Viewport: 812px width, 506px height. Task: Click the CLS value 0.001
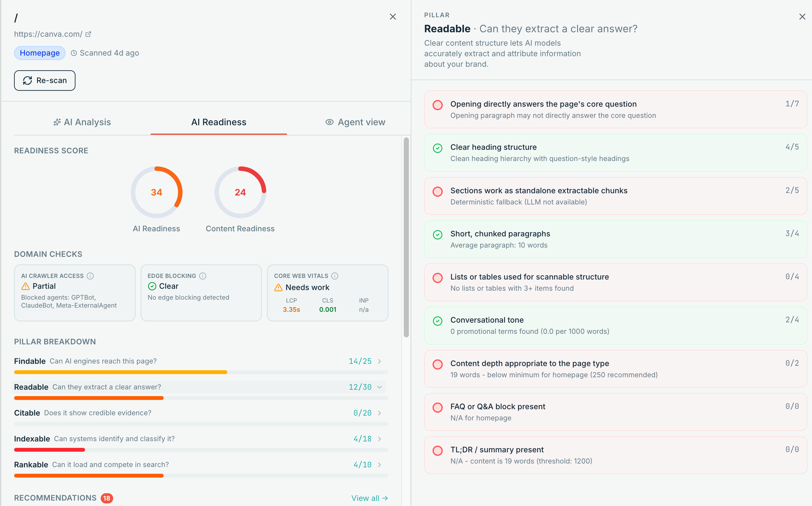pos(327,310)
